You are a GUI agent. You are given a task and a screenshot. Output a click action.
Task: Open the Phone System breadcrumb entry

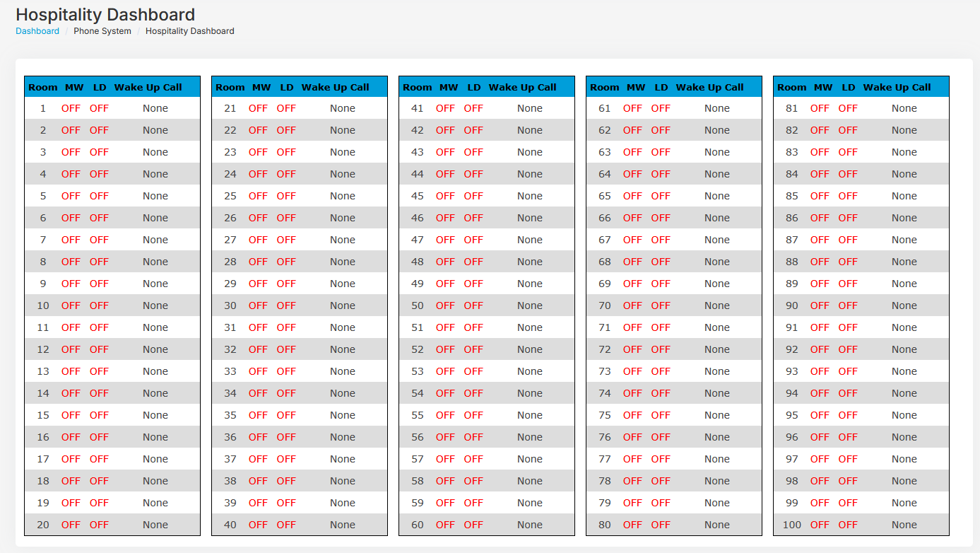coord(103,31)
